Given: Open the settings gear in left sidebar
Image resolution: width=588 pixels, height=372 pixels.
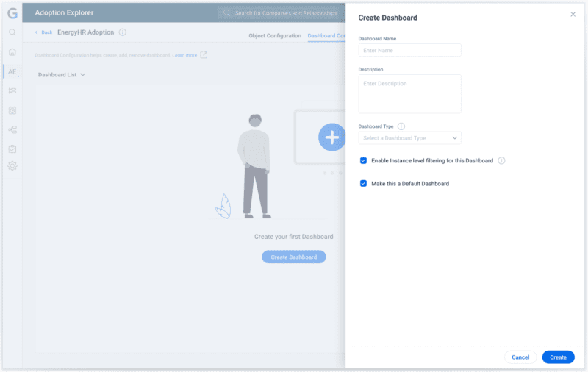Looking at the screenshot, I should pos(12,165).
